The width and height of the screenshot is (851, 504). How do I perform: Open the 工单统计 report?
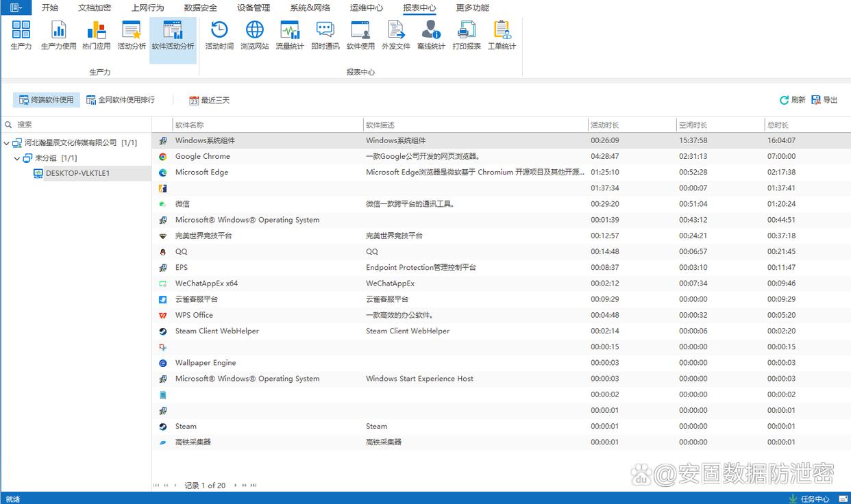[x=502, y=35]
